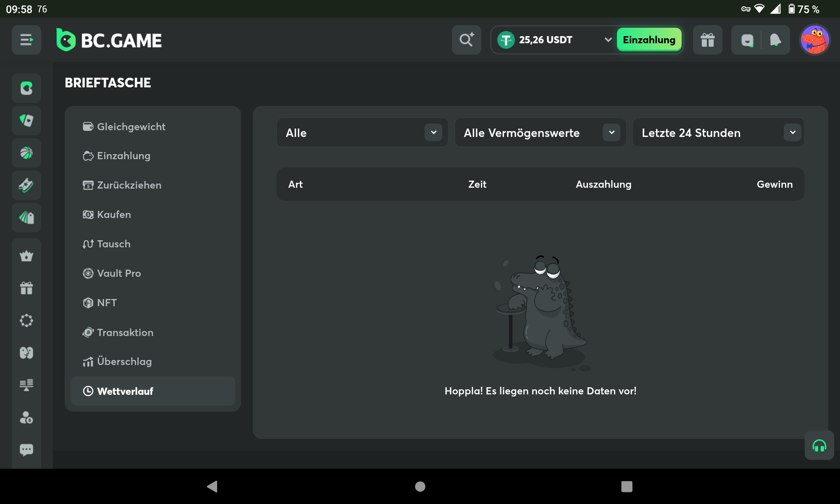Open the racing sidebar icon
840x504 pixels.
pos(26,218)
